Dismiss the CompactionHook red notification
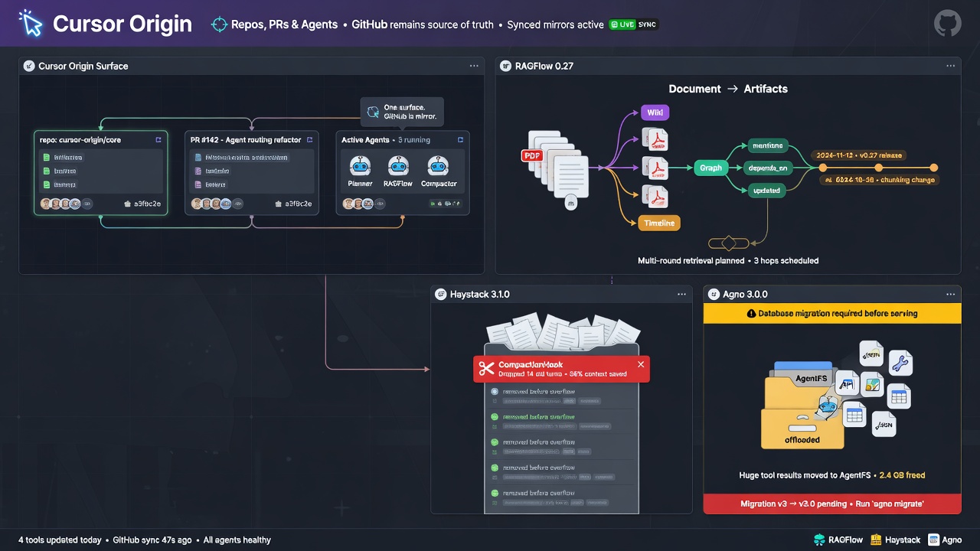Screen dimensions: 980x551 click(x=641, y=364)
